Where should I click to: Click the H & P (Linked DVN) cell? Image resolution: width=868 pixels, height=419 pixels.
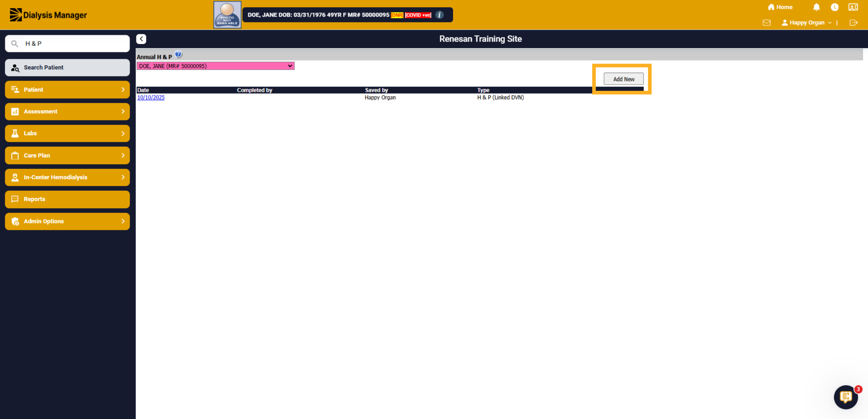pos(501,98)
